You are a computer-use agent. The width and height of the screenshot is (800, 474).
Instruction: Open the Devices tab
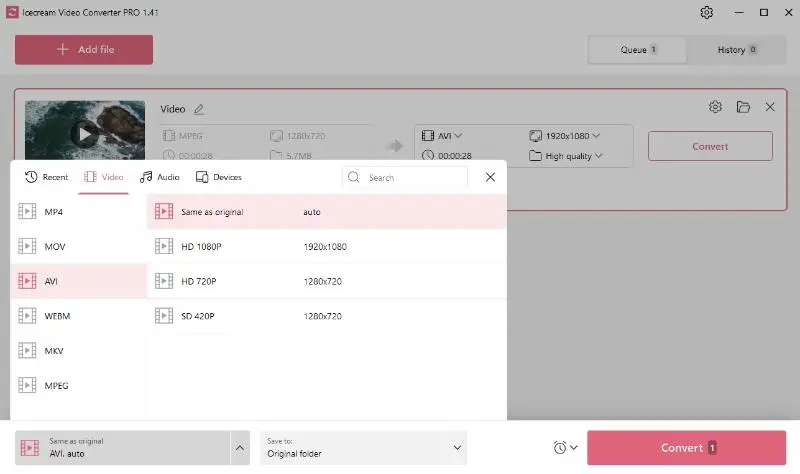[218, 177]
